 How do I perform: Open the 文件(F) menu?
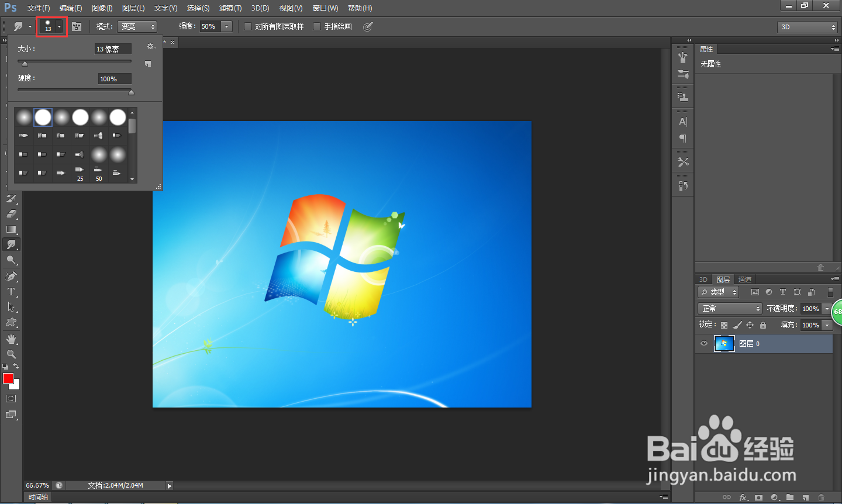[x=39, y=8]
